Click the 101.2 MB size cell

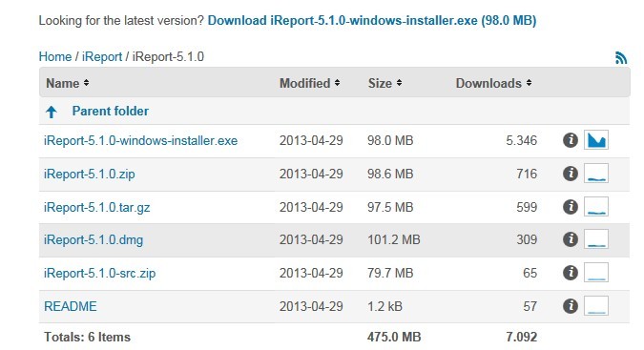[x=394, y=239]
